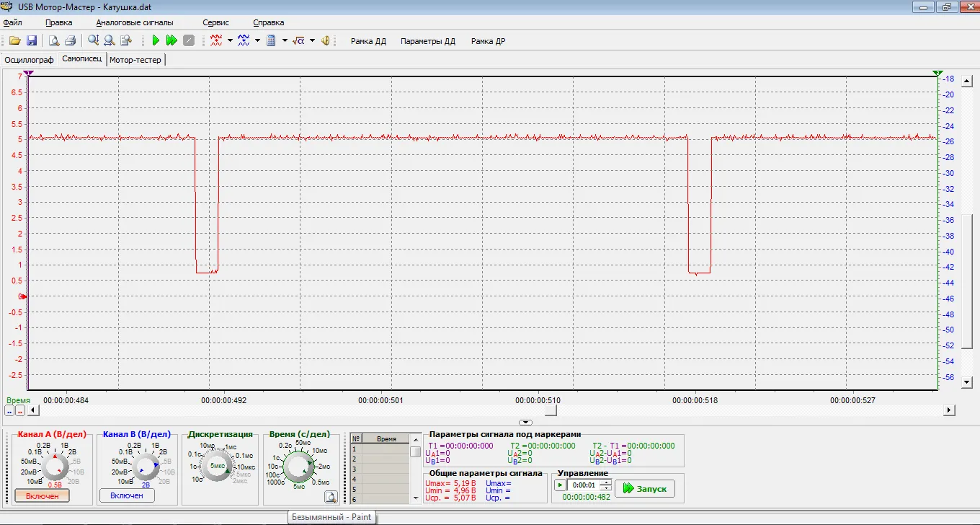980x525 pixels.
Task: Open dropdown arrow beside red waveform icon
Action: pos(230,41)
